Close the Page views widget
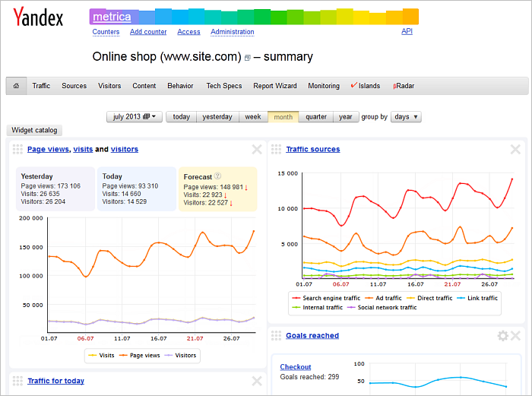Viewport: 532px width, 396px height. click(257, 150)
